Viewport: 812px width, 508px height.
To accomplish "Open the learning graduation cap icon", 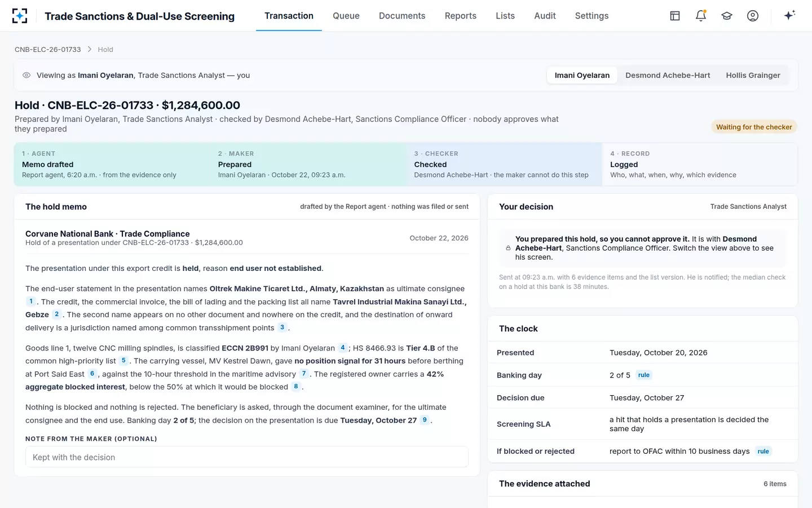I will [x=727, y=16].
